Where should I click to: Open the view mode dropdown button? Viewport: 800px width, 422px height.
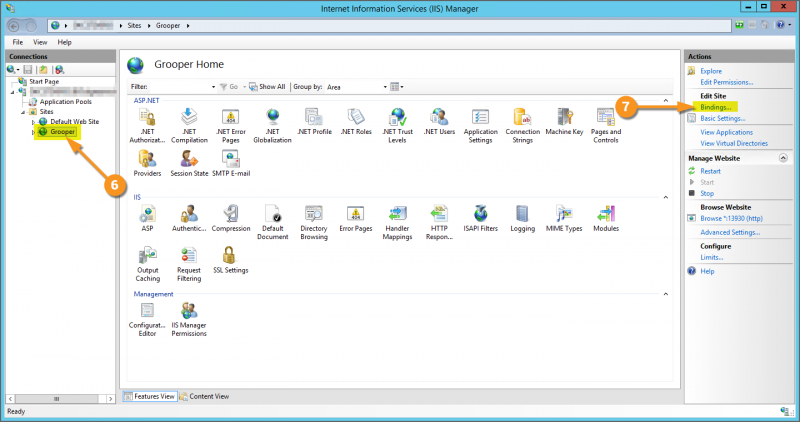coord(396,87)
